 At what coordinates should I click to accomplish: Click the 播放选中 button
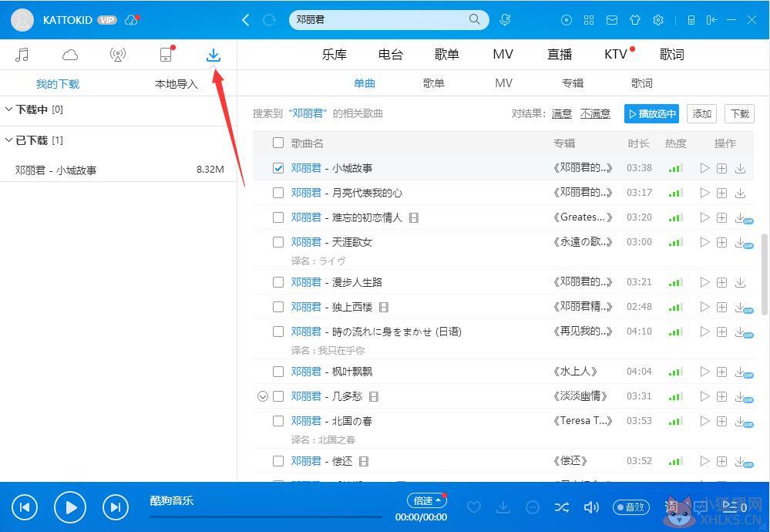point(651,114)
